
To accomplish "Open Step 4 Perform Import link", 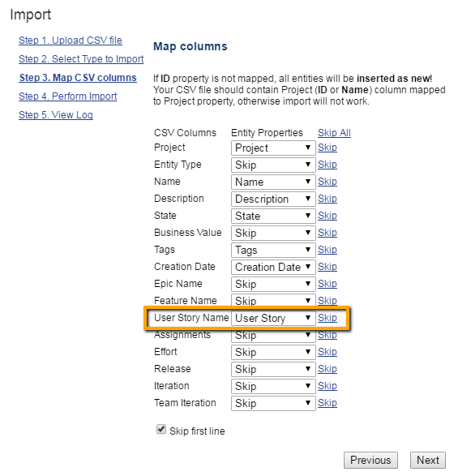I will tap(67, 96).
